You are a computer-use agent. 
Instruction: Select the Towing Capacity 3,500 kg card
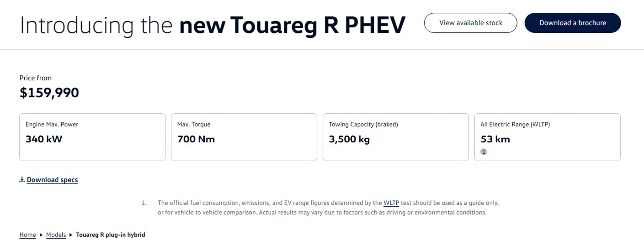click(395, 137)
